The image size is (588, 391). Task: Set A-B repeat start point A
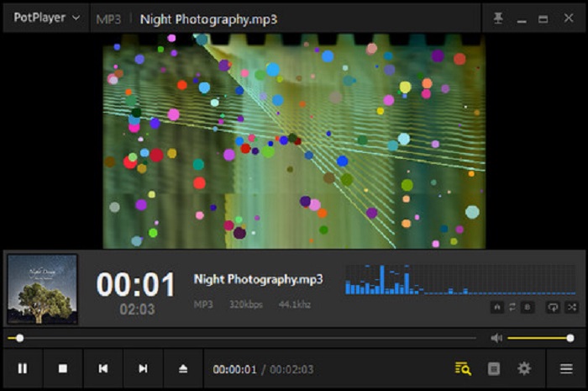[498, 308]
